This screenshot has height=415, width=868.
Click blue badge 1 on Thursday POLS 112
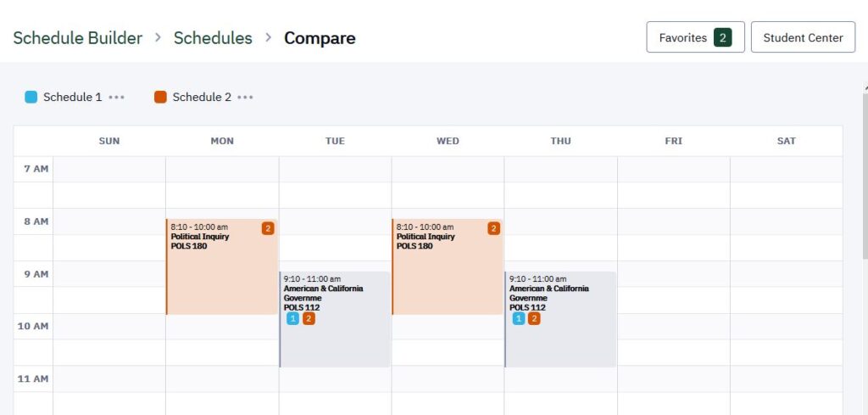point(519,318)
